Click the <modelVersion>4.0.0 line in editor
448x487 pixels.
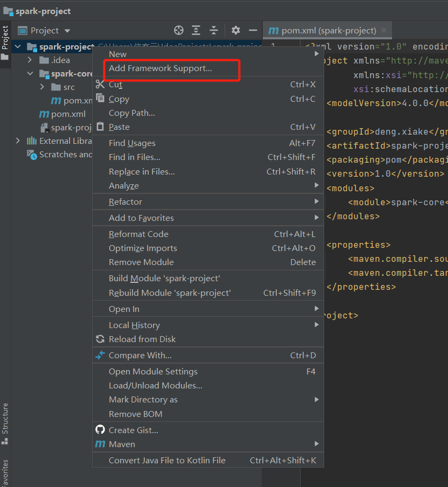[387, 103]
